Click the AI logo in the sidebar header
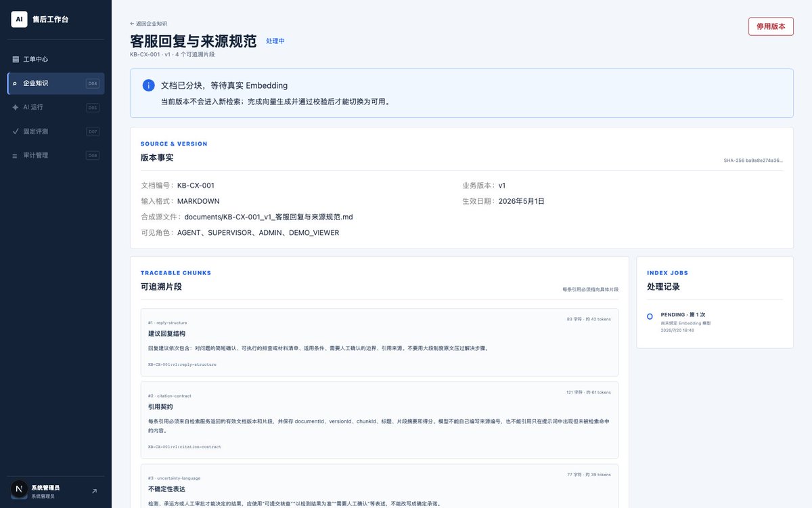 tap(19, 19)
